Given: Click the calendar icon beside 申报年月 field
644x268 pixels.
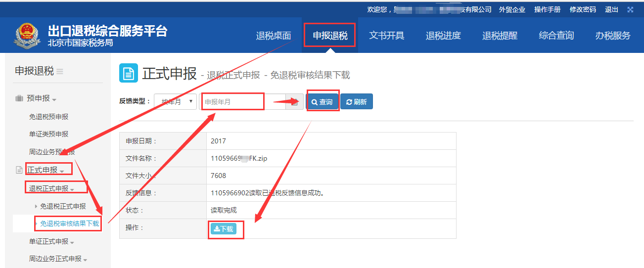Looking at the screenshot, I should [x=295, y=102].
